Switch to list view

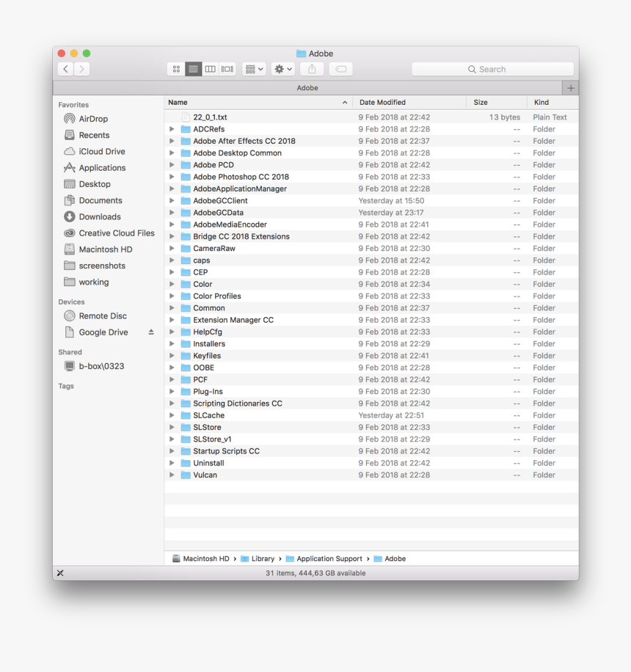pyautogui.click(x=193, y=69)
